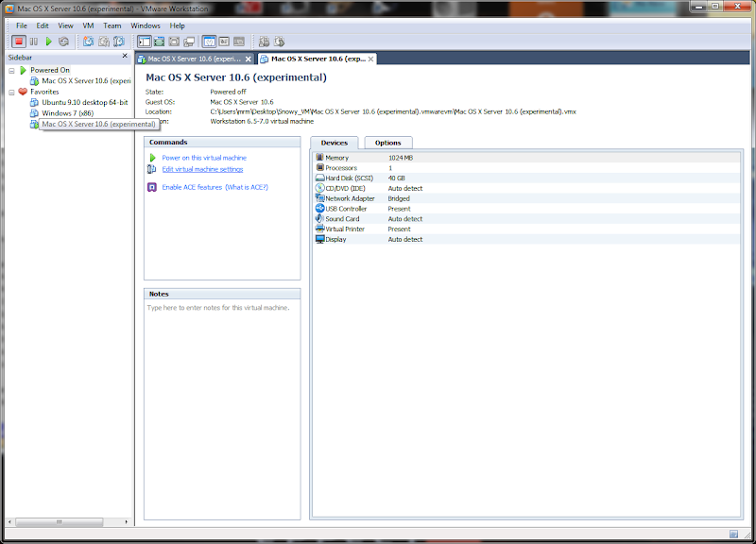Collapse the Favorites tree group
Image resolution: width=756 pixels, height=544 pixels.
tap(11, 92)
